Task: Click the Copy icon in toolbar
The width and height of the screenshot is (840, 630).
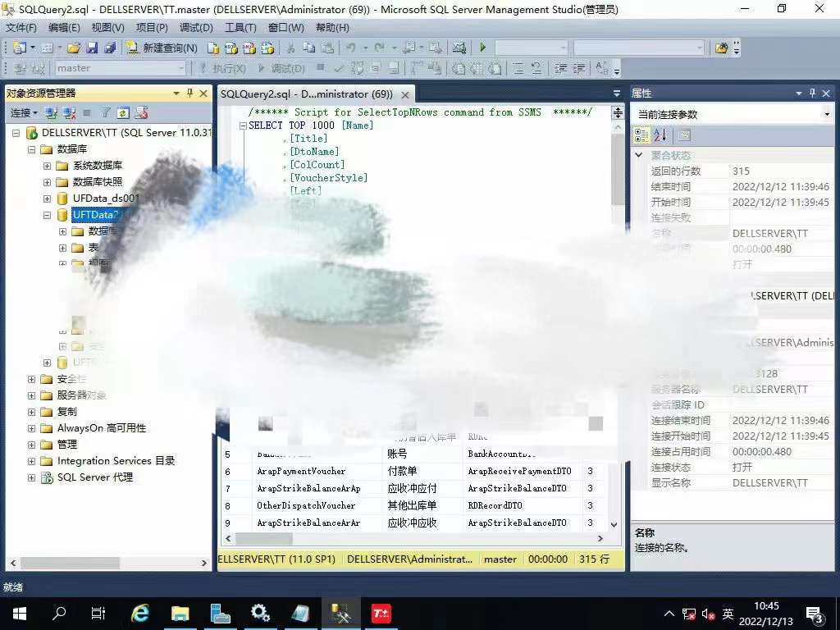Action: pyautogui.click(x=308, y=48)
